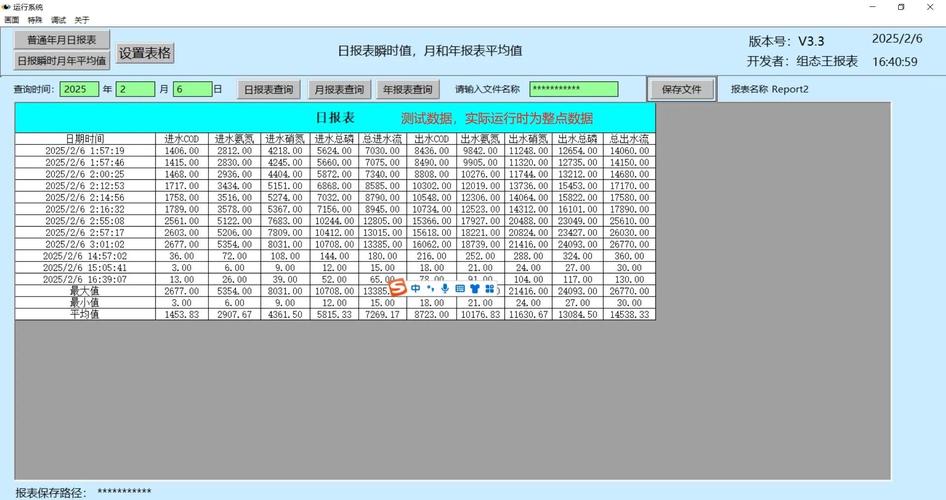Focus the day field showing 6
Screen dimensions: 946x500
(192, 89)
